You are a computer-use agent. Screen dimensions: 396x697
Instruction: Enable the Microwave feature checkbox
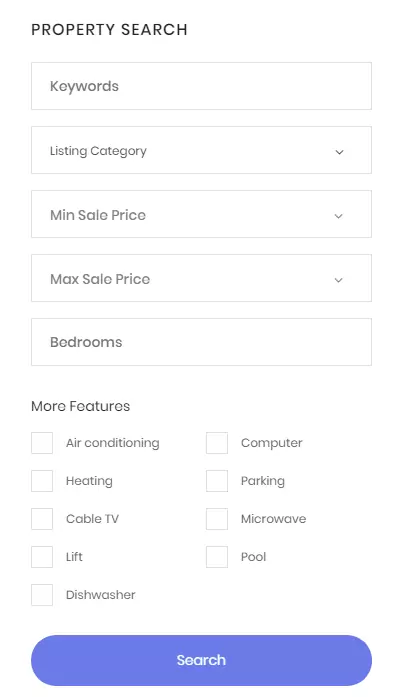[x=217, y=519]
